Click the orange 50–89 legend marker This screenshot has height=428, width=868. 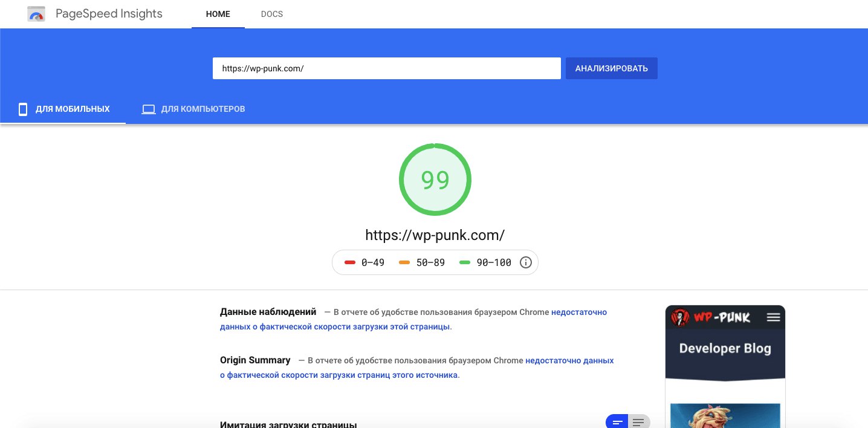pos(404,262)
